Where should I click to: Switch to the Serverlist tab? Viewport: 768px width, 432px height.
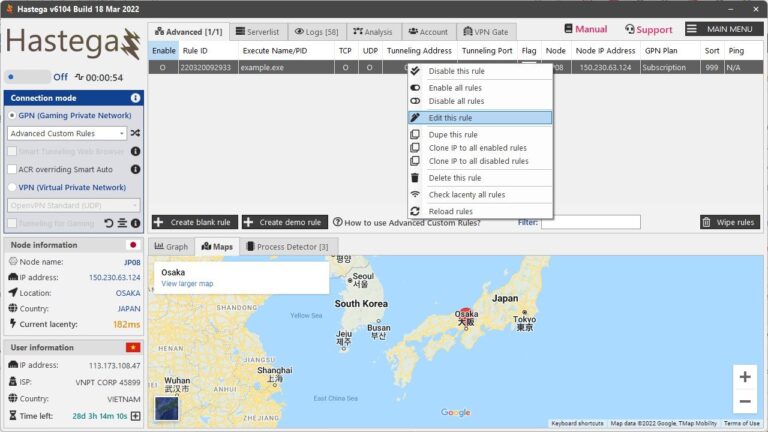click(x=258, y=32)
